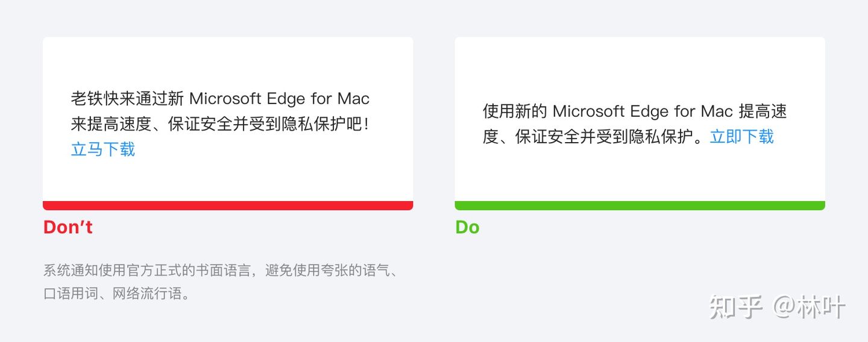Click Microsoft Edge for Mac in the Do card

(643, 111)
